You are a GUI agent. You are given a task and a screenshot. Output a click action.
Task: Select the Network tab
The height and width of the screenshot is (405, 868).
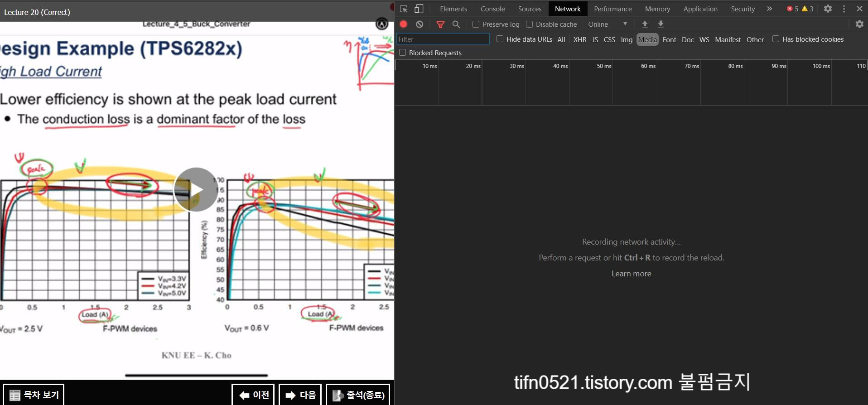point(568,9)
